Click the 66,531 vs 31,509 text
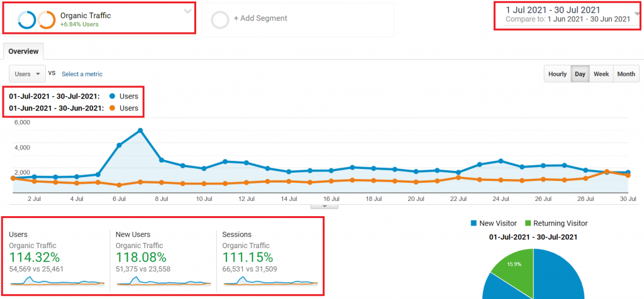Screen dimensions: 644x299 [250, 269]
